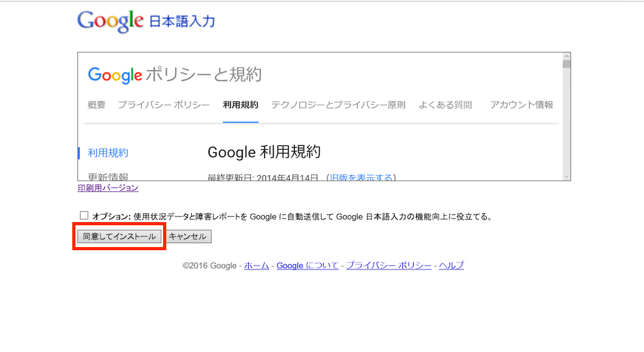
Task: Click the terms frame scroll down arrow
Action: 567,177
